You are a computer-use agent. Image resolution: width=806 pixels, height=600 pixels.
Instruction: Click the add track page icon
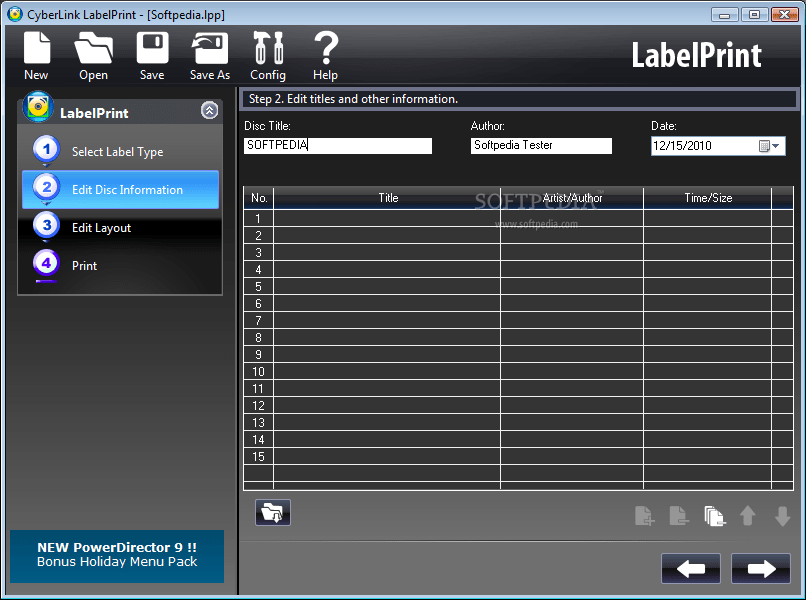[644, 516]
